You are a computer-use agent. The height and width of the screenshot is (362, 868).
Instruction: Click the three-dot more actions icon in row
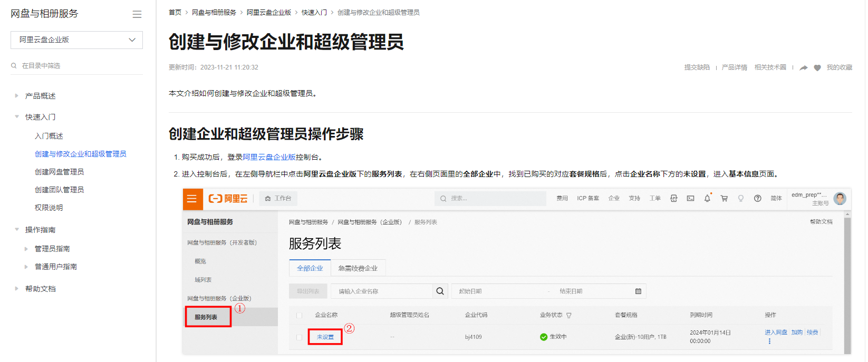point(769,341)
